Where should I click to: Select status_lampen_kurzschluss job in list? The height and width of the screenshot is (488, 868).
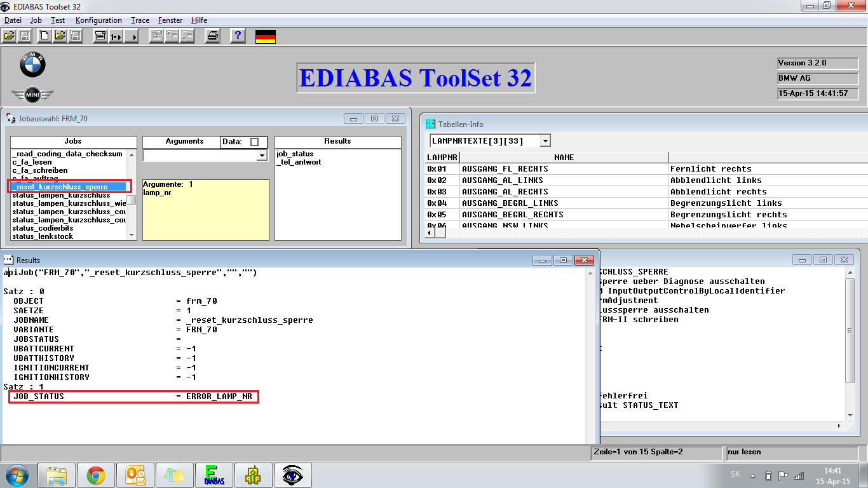click(61, 195)
